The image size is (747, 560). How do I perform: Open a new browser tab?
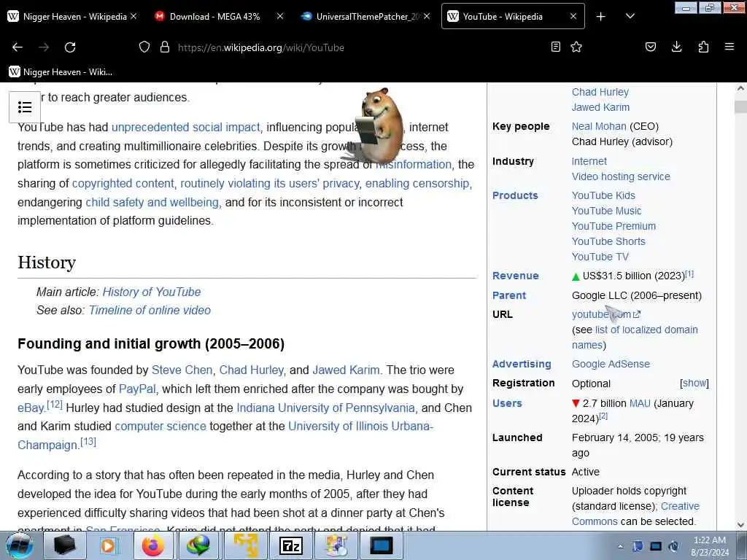point(601,17)
